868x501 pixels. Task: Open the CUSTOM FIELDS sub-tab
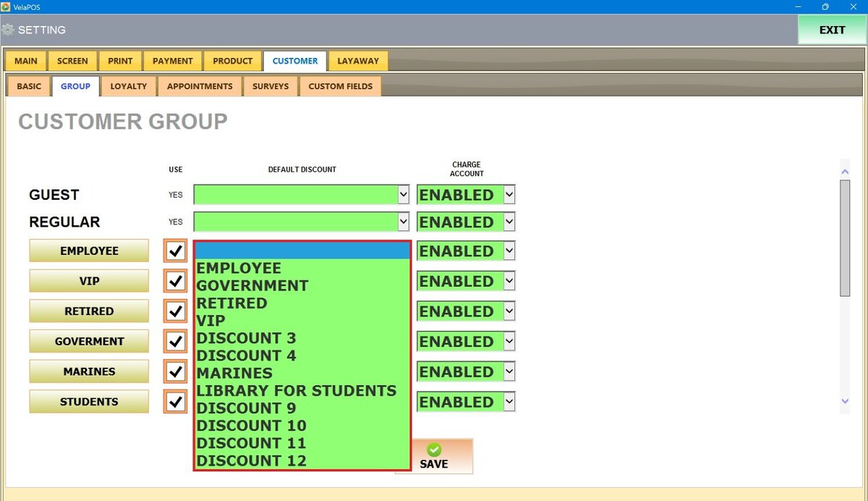tap(341, 86)
